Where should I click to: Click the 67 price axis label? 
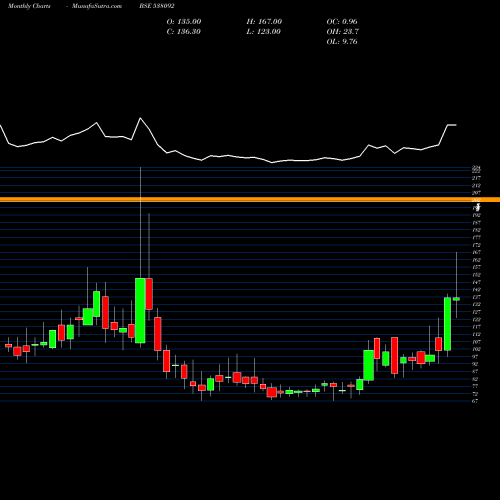click(x=475, y=401)
